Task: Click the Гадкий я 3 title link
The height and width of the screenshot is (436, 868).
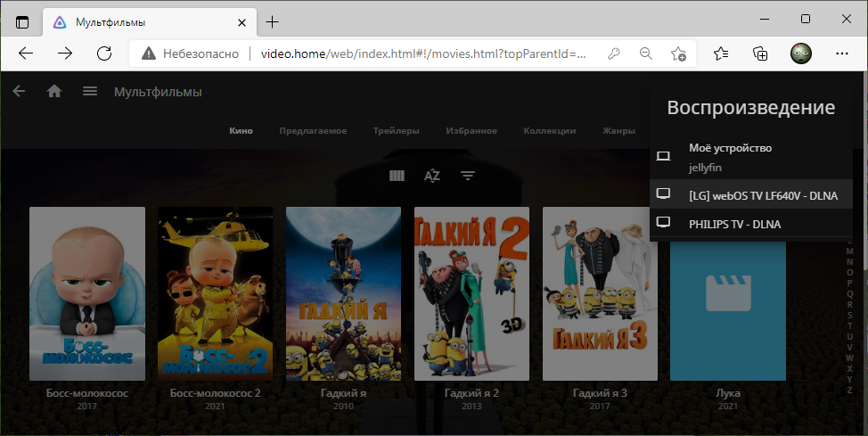Action: pos(600,393)
